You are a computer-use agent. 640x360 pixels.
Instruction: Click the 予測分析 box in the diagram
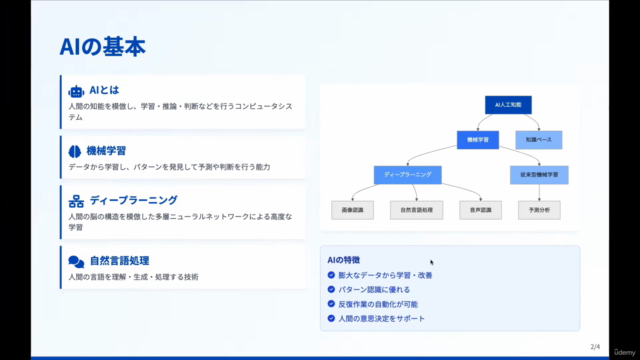[539, 210]
